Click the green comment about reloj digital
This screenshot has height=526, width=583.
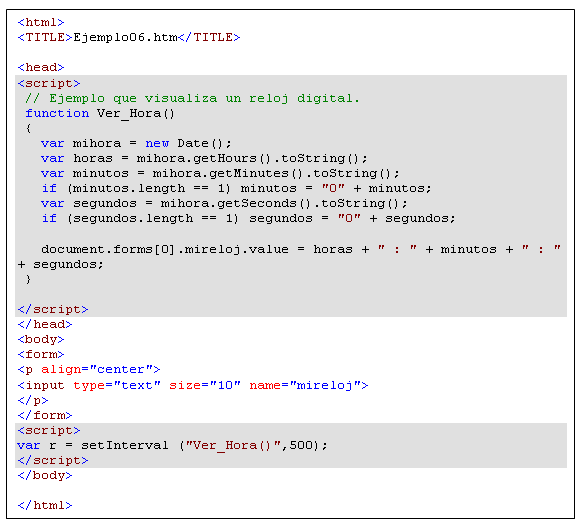coord(192,99)
